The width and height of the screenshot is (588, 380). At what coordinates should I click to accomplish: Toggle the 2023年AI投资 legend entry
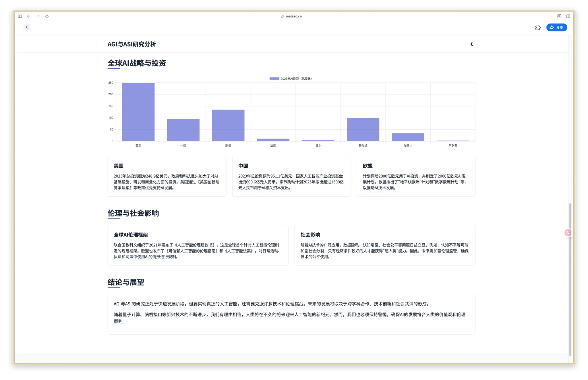(291, 78)
